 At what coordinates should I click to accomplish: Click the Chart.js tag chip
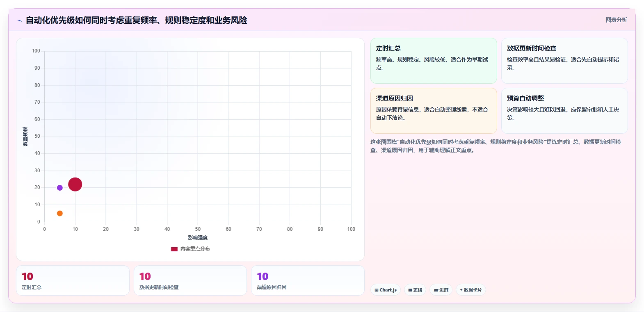coord(386,290)
